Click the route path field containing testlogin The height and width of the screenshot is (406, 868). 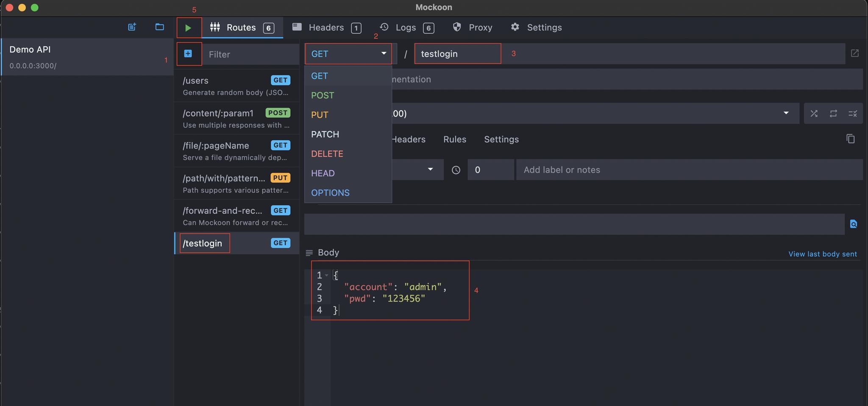pos(629,54)
